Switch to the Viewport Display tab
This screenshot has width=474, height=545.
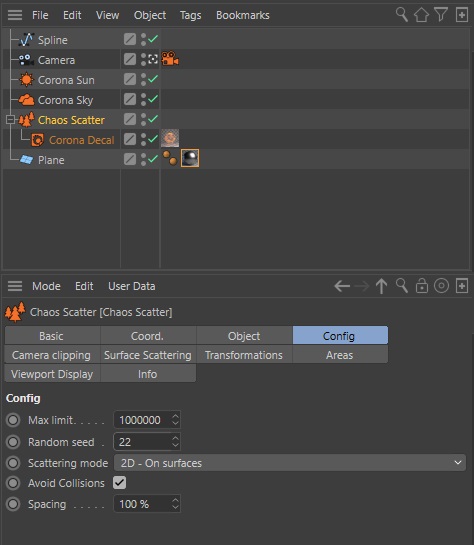[52, 374]
